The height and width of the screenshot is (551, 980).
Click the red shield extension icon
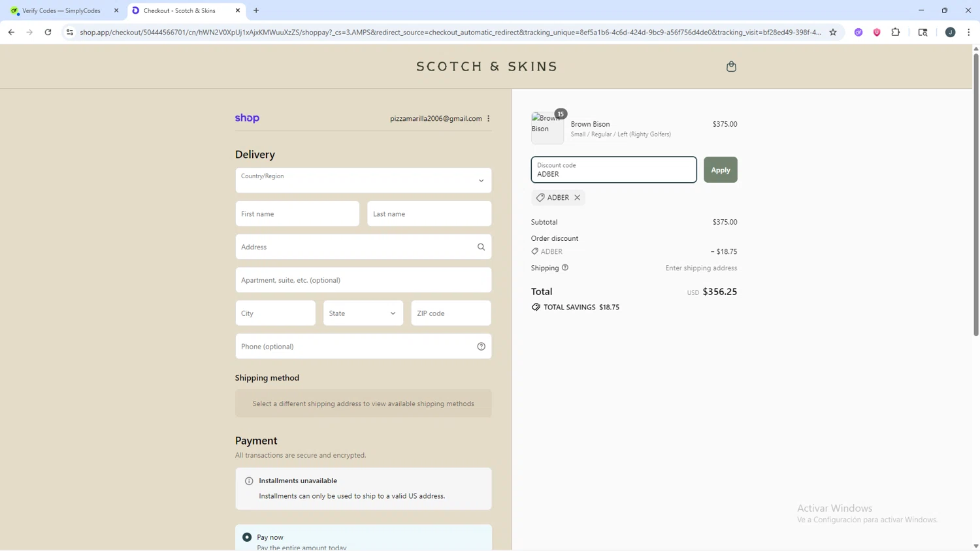[877, 32]
